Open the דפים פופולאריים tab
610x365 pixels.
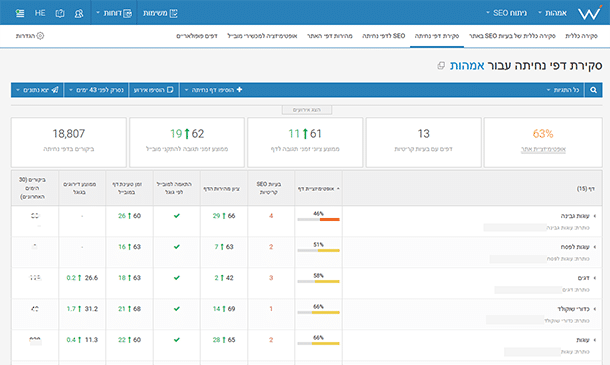pos(197,36)
